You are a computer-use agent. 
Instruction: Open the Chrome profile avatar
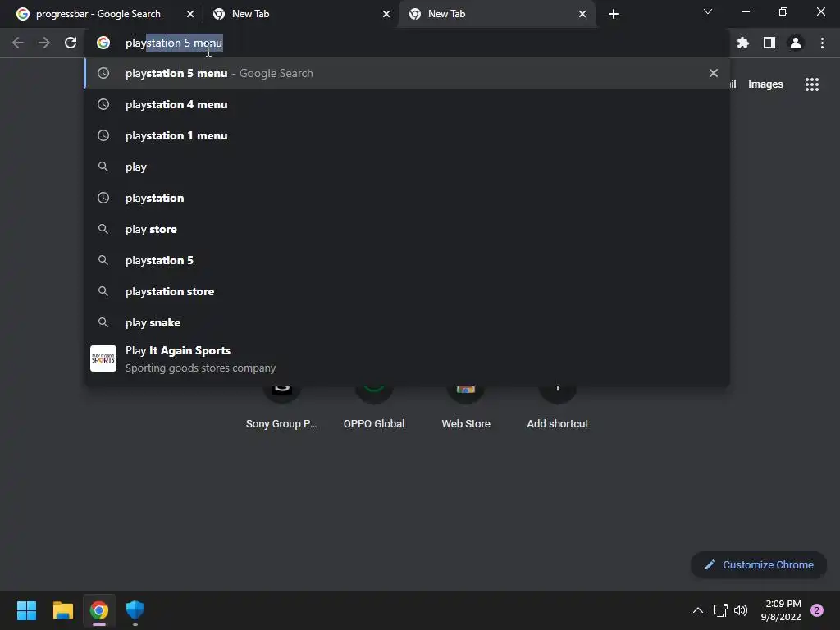(796, 43)
